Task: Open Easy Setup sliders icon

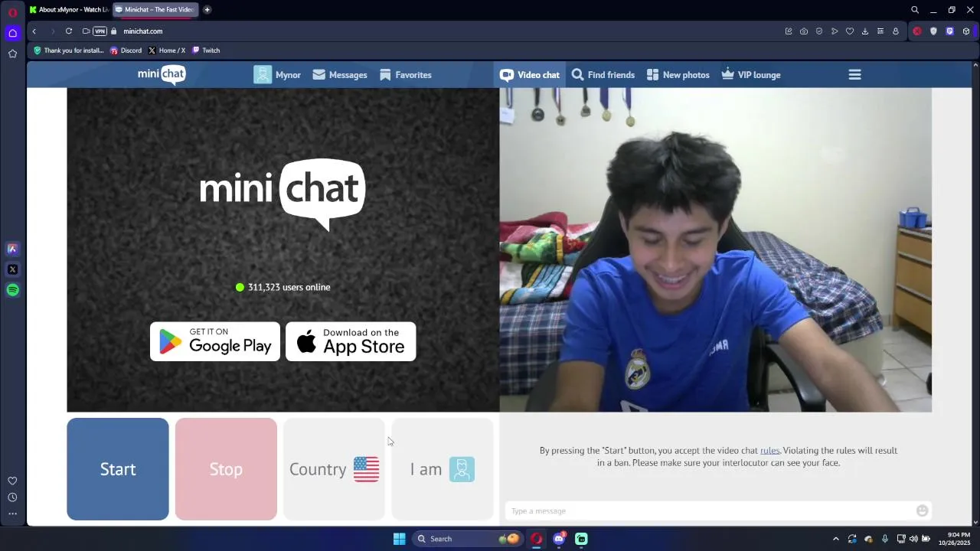Action: click(880, 31)
